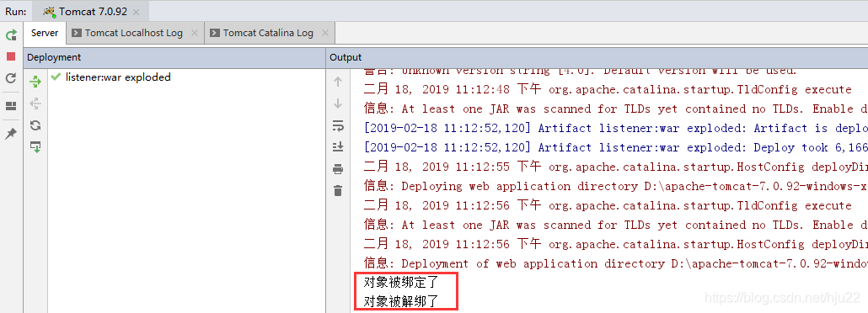Click the '对象被解绑了' output line
Screen dimensions: 868x313
point(401,301)
